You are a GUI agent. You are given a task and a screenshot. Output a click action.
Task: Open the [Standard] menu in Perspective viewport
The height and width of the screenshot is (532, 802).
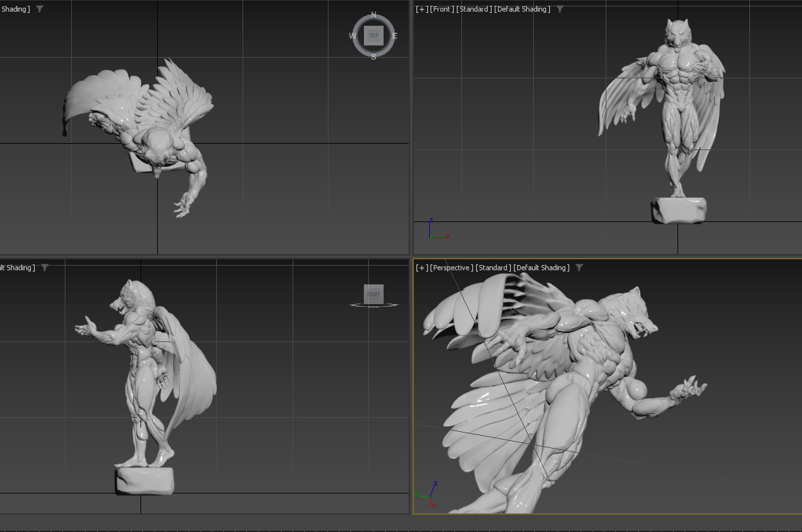click(x=493, y=268)
